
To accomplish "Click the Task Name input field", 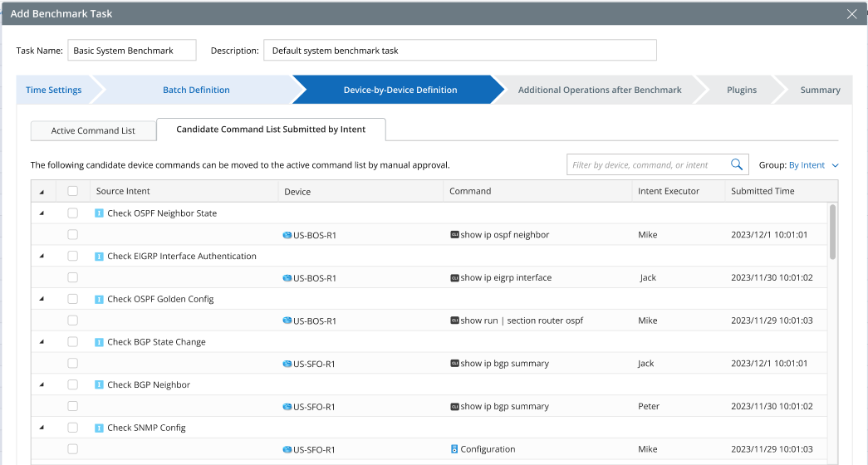I will [131, 51].
